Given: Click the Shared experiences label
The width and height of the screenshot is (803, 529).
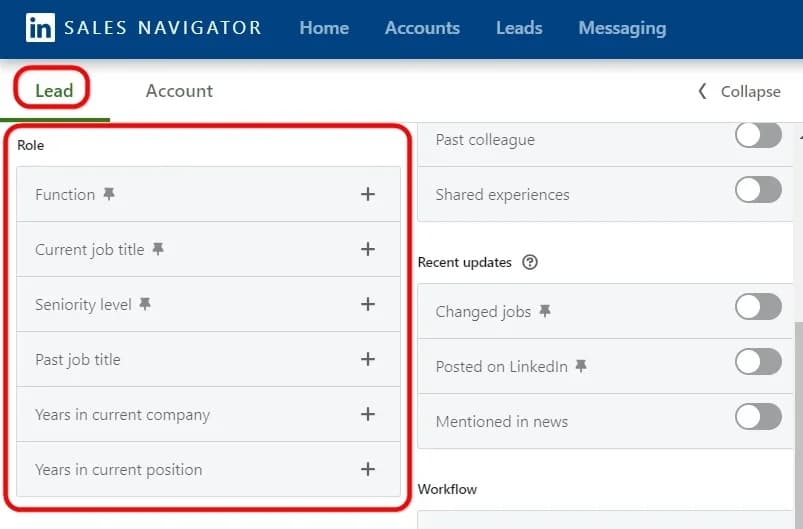Looking at the screenshot, I should [x=502, y=195].
